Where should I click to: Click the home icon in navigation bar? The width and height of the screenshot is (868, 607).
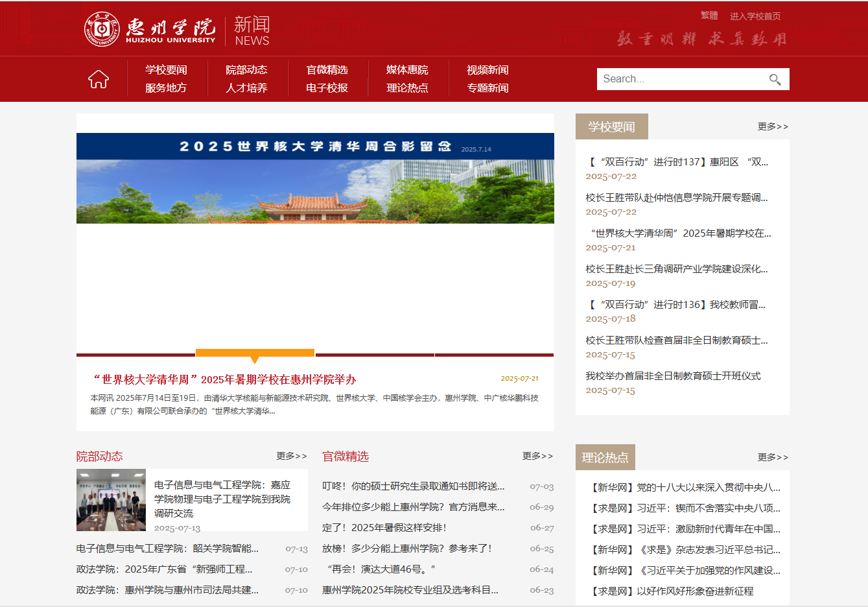pyautogui.click(x=99, y=79)
